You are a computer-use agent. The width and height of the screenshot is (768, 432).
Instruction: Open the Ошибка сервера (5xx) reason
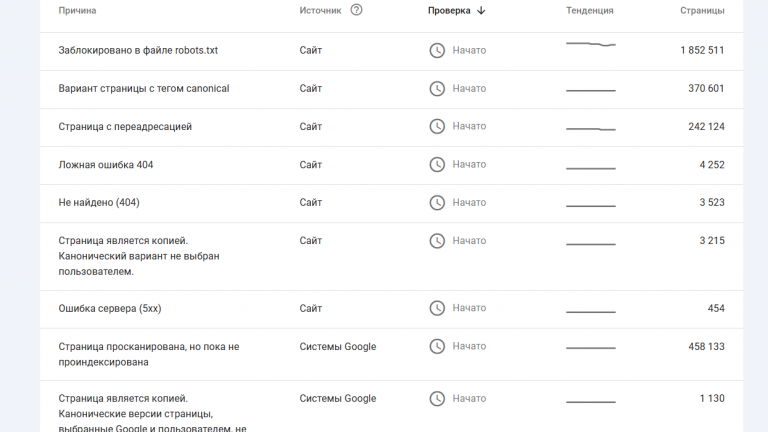coord(112,308)
